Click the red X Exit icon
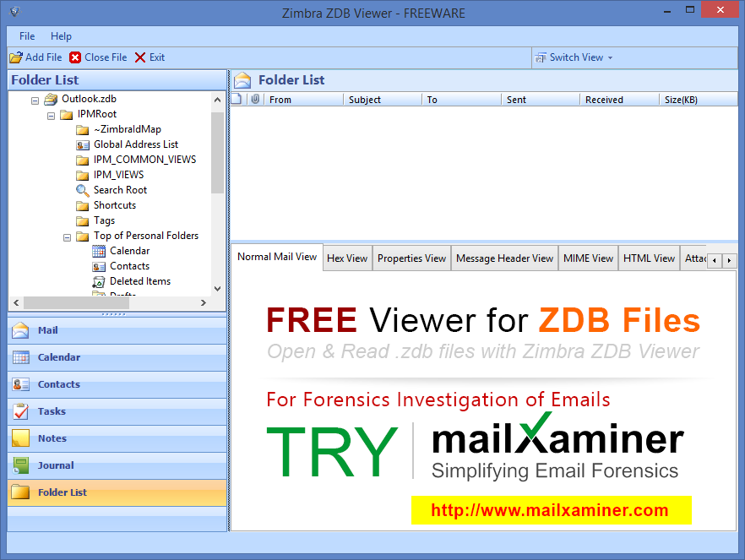The height and width of the screenshot is (560, 745). [139, 57]
